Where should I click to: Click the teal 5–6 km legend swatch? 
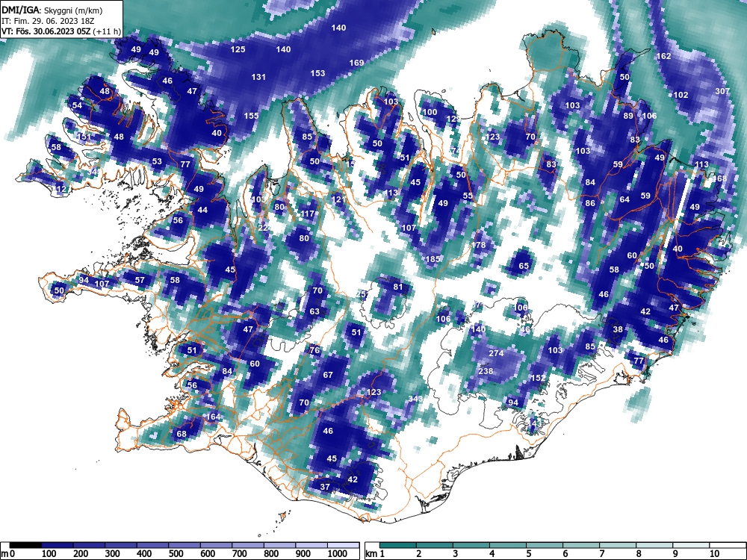(x=545, y=545)
